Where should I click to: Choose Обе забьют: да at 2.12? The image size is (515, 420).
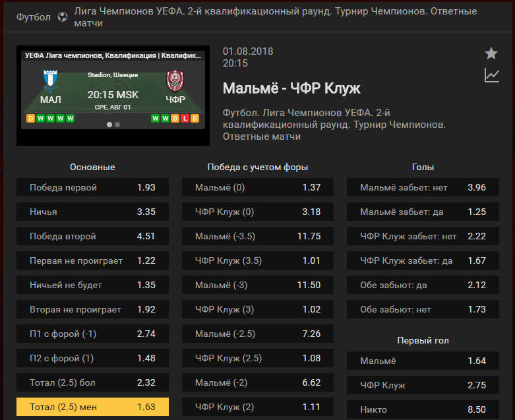coord(423,285)
